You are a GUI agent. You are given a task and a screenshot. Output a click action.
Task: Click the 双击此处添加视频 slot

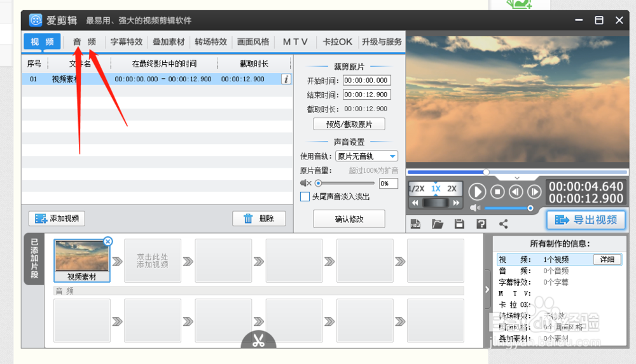click(153, 260)
